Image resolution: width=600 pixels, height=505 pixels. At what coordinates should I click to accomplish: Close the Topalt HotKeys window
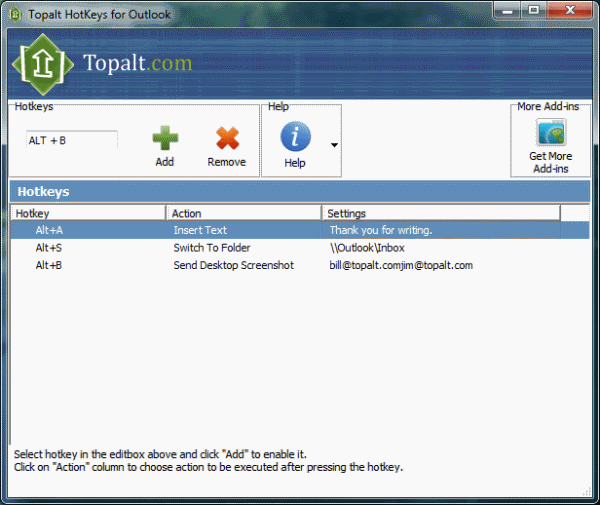[x=570, y=10]
